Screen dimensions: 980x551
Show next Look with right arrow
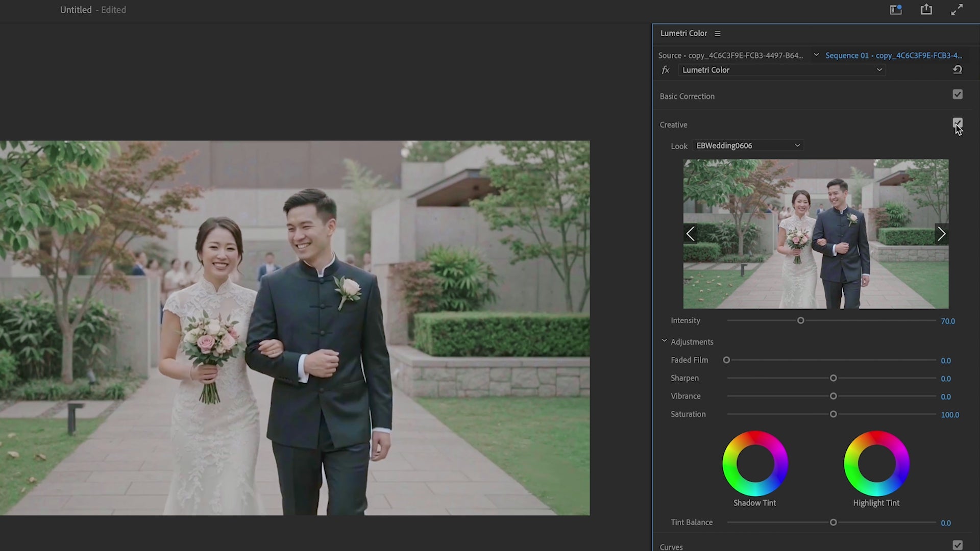click(x=942, y=234)
